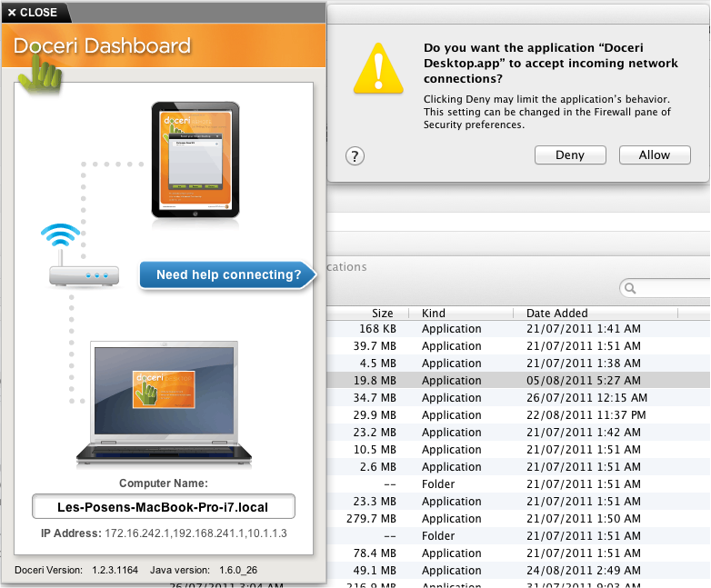
Task: Click the yellow warning triangle icon
Action: coord(377,71)
